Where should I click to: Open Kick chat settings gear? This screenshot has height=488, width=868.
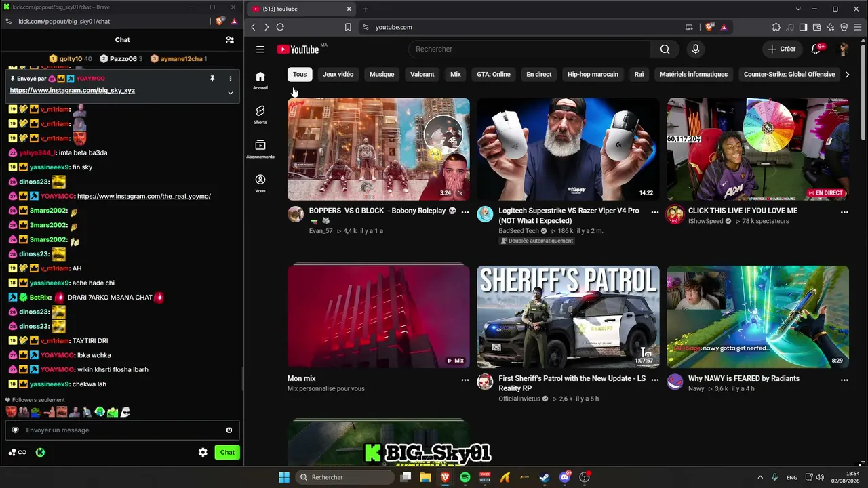coord(203,452)
